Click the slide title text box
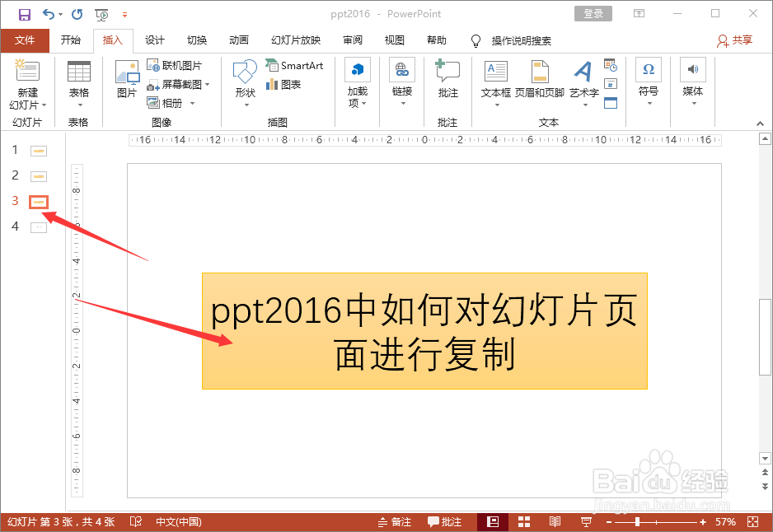The image size is (773, 532). tap(424, 331)
